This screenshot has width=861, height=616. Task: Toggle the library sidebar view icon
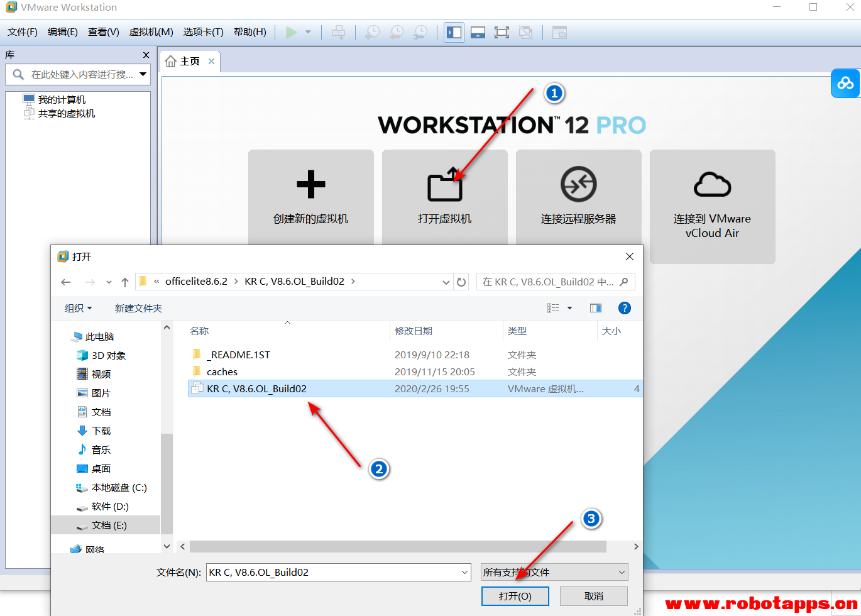coord(454,32)
